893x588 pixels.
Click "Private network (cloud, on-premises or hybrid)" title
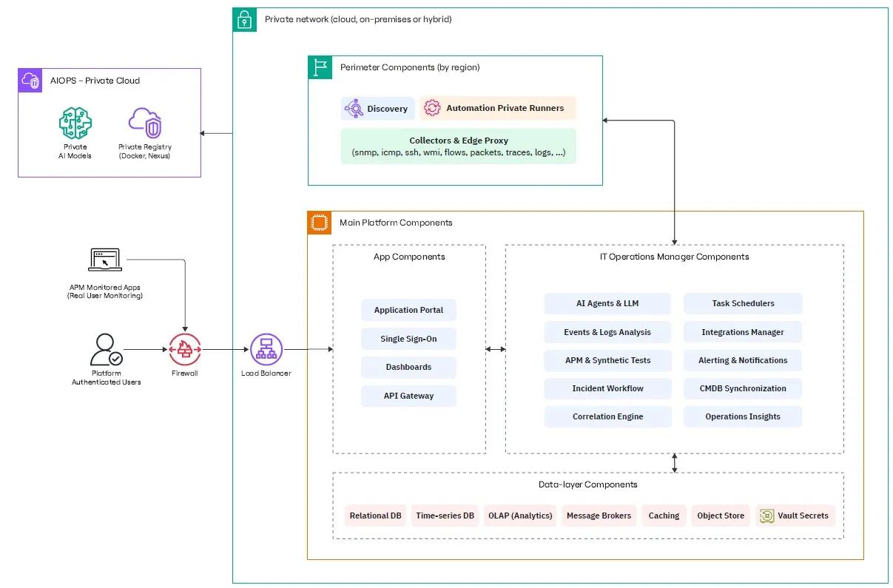(x=358, y=19)
